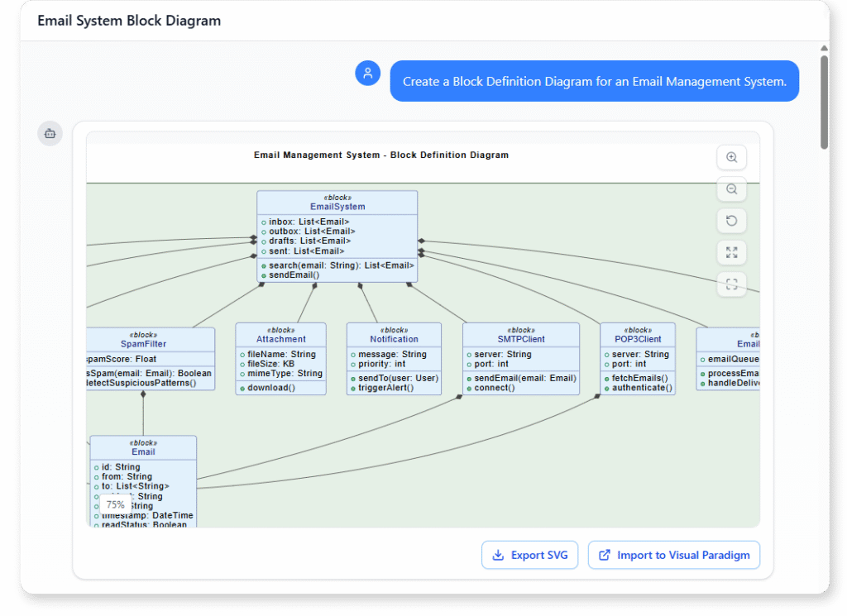Zoom into the diagram with the zoom-in icon
847x616 pixels.
pos(731,157)
